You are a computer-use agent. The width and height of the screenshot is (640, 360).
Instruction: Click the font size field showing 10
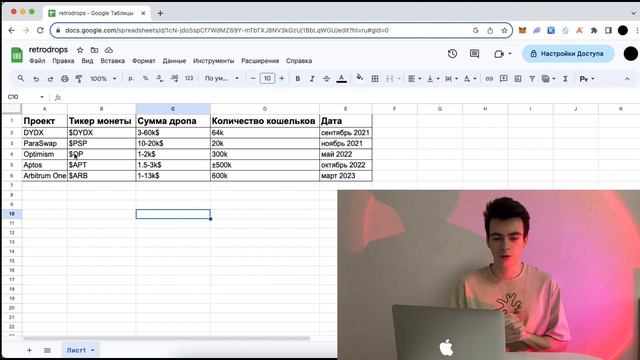coord(267,78)
